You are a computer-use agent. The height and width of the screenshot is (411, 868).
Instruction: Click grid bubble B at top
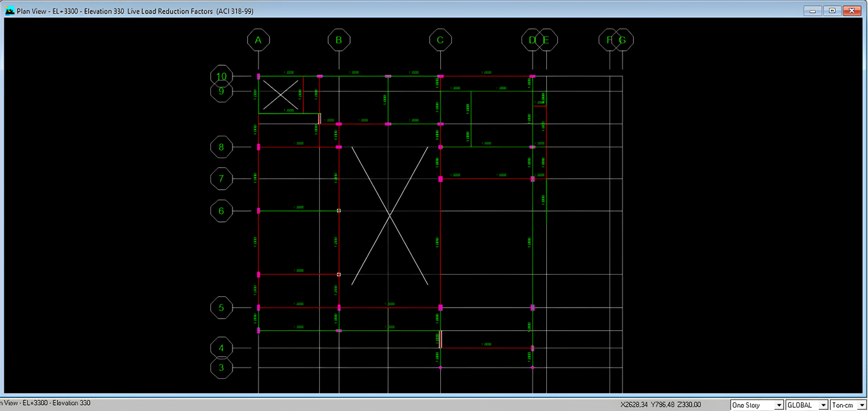click(x=339, y=41)
